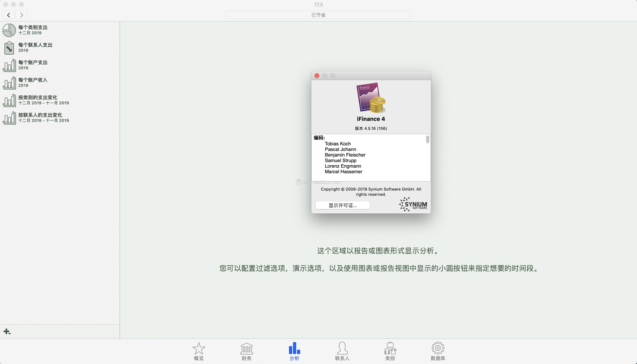Click the clipboard icon for 每个联系人支出

pyautogui.click(x=9, y=48)
